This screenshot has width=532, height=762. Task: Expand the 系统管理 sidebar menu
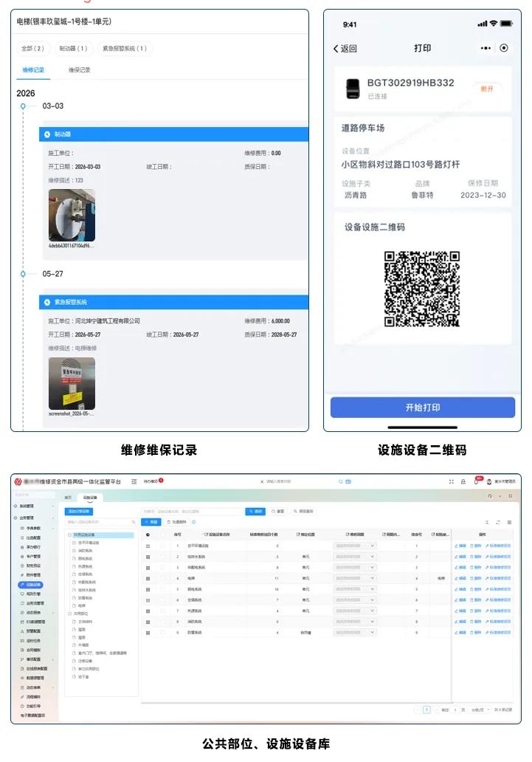point(34,507)
